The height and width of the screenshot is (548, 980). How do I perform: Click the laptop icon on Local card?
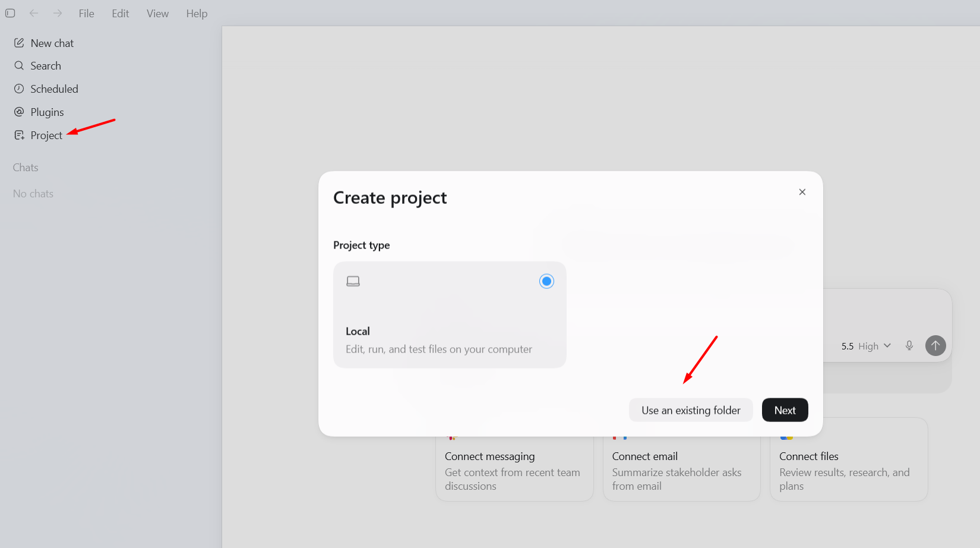353,281
